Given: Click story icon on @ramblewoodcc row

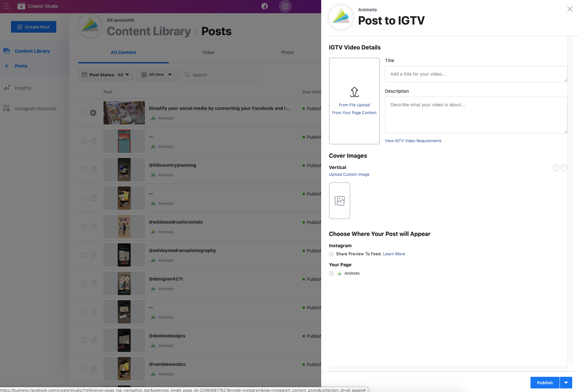Looking at the screenshot, I should coord(93,369).
